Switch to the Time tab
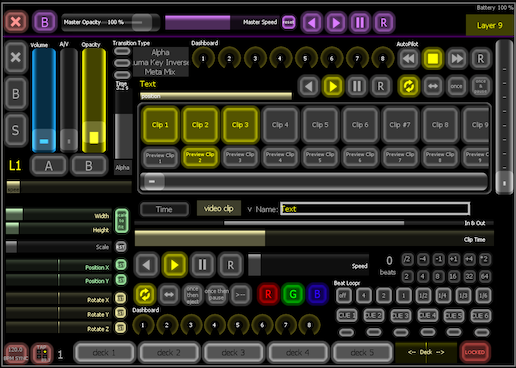Viewport: 516px width, 368px height. pos(164,209)
